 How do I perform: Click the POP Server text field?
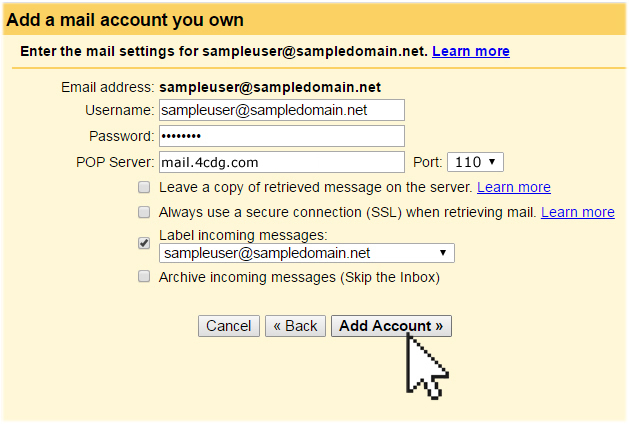click(x=282, y=162)
